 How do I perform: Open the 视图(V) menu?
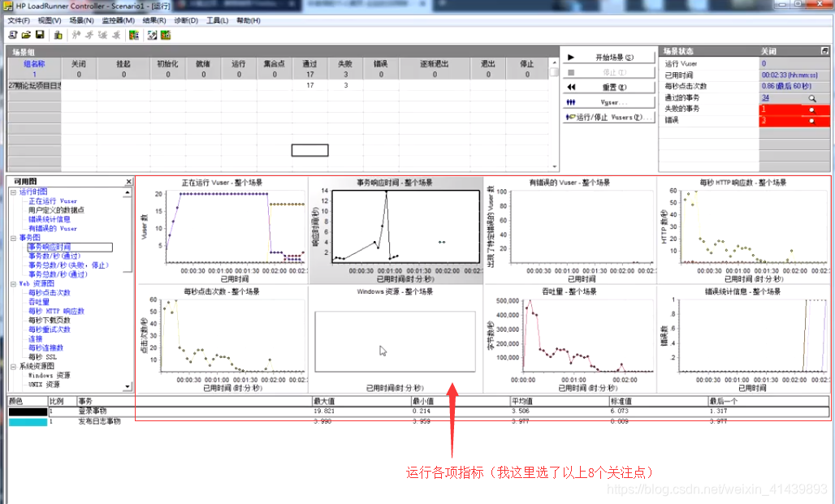[50, 20]
